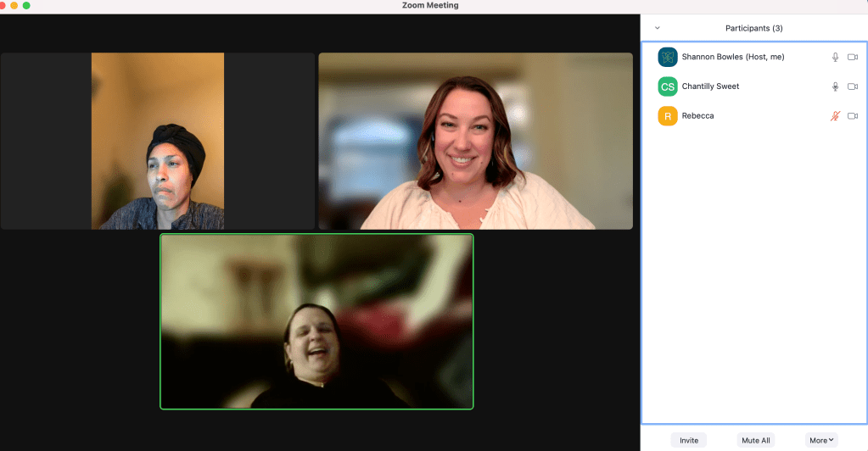The width and height of the screenshot is (868, 451).
Task: Unmute Rebecca's red crossed microphone
Action: (x=835, y=116)
